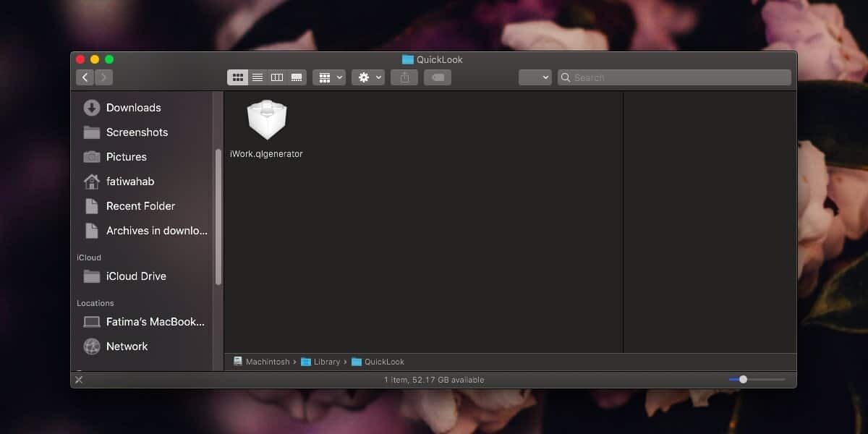Open the dropdown left of search field

pyautogui.click(x=535, y=77)
